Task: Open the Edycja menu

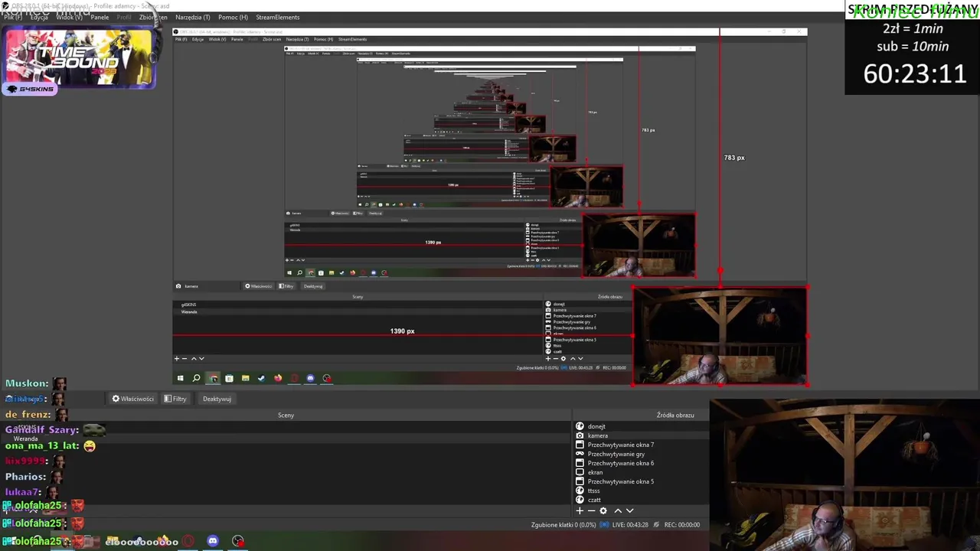Action: (x=39, y=17)
